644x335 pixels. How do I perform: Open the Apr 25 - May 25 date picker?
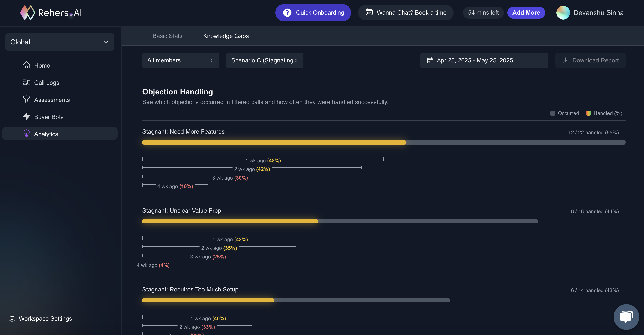[484, 60]
